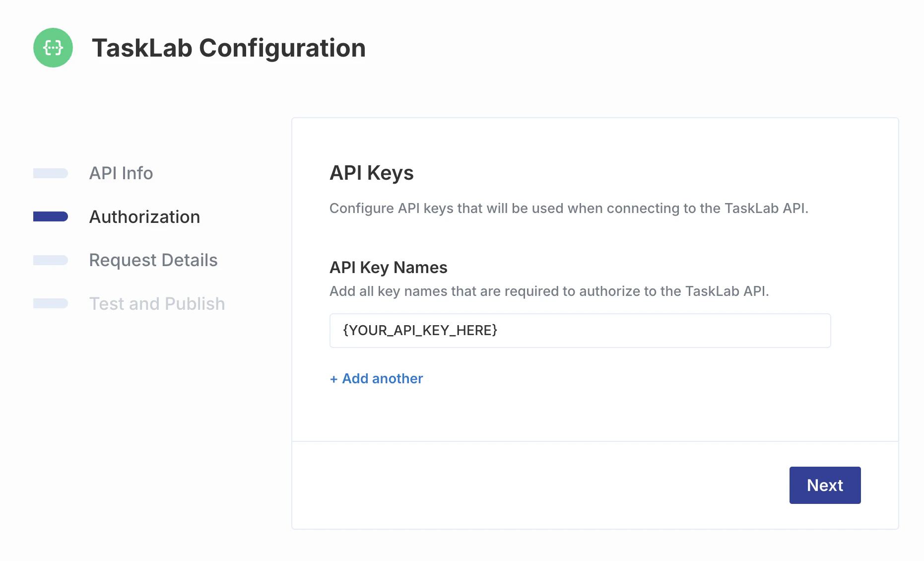The image size is (924, 561).
Task: Click the code-braces symbol inside the logo
Action: [53, 48]
